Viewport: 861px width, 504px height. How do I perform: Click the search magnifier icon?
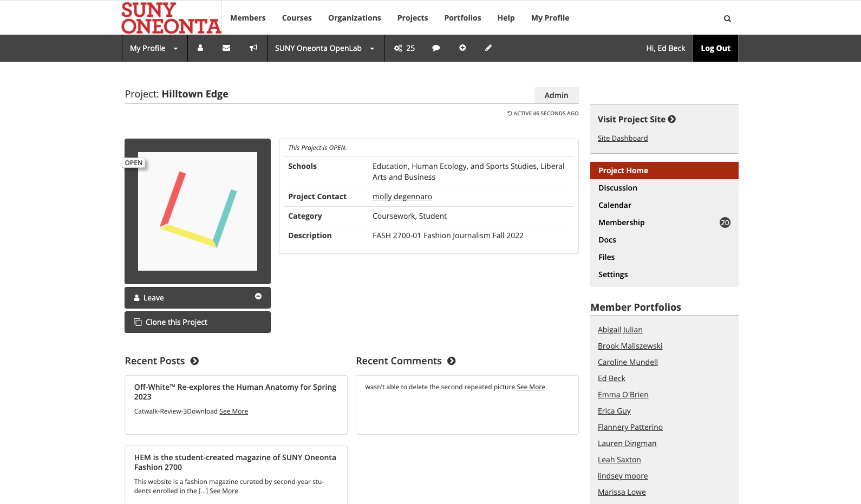[727, 18]
